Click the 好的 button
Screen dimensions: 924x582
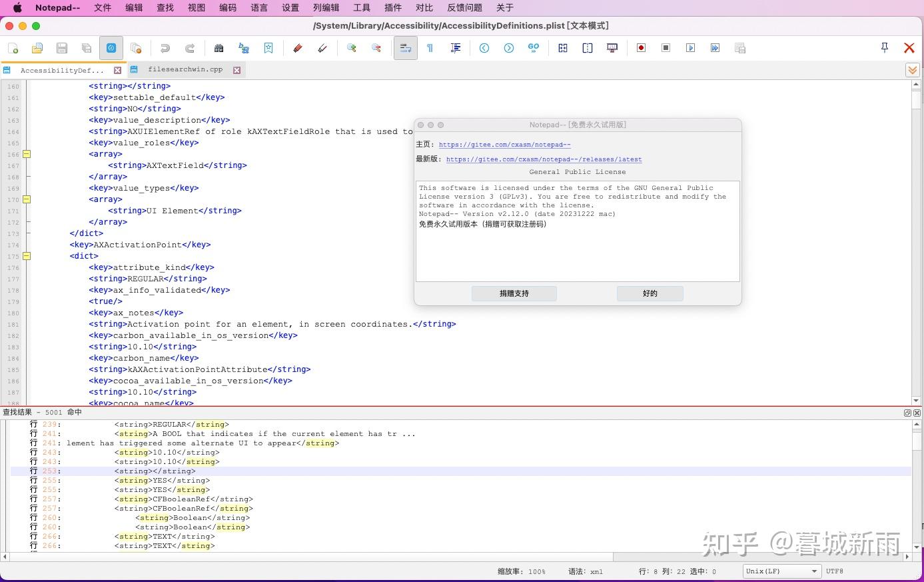coord(650,293)
